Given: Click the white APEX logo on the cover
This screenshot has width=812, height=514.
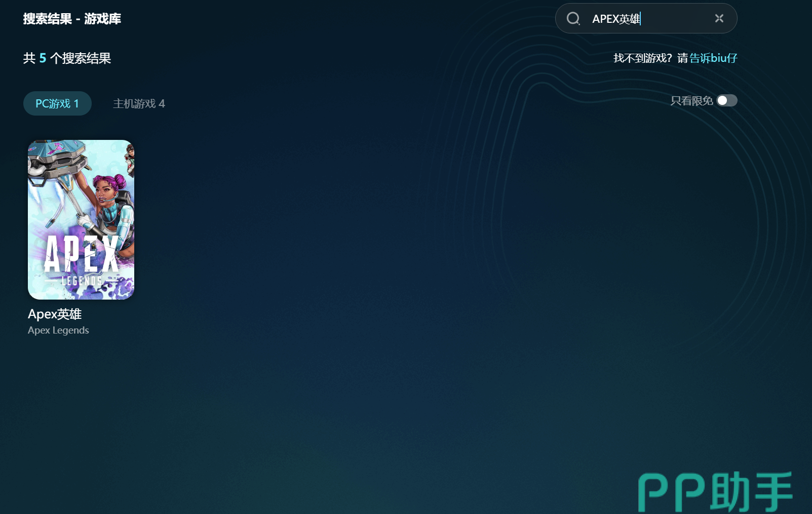Looking at the screenshot, I should 81,254.
